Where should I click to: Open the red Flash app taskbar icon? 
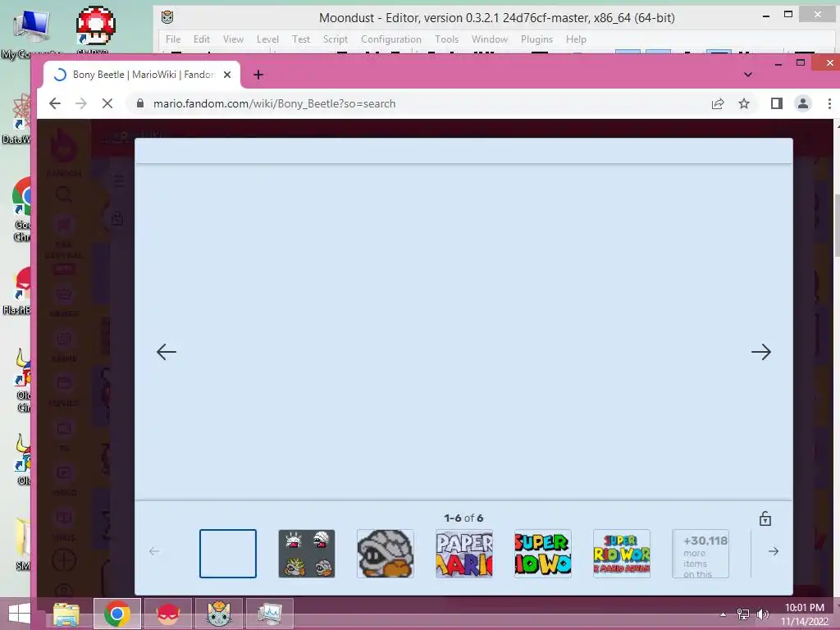pyautogui.click(x=167, y=614)
